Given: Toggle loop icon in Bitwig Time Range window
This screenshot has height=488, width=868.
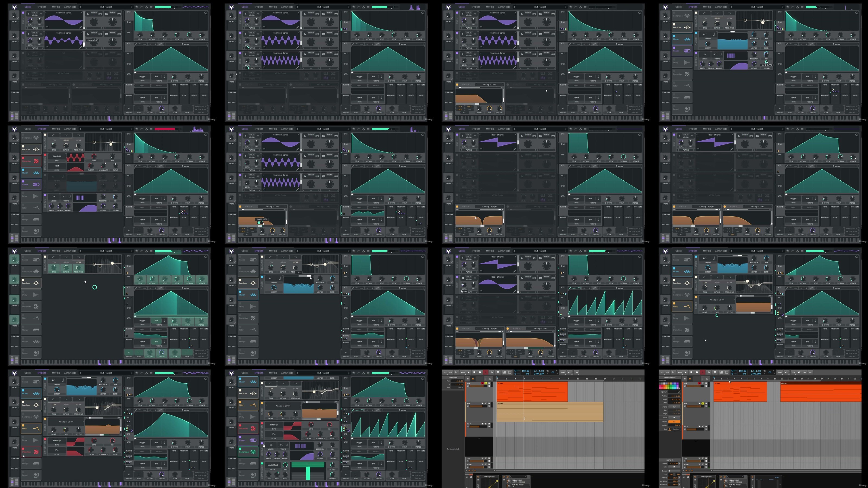Looking at the screenshot, I should click(x=553, y=373).
